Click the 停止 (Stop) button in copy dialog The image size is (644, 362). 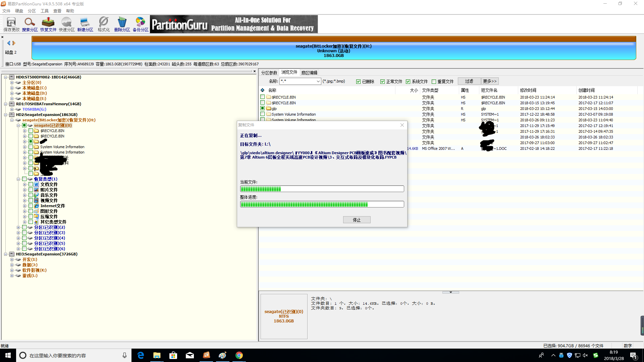(x=357, y=220)
